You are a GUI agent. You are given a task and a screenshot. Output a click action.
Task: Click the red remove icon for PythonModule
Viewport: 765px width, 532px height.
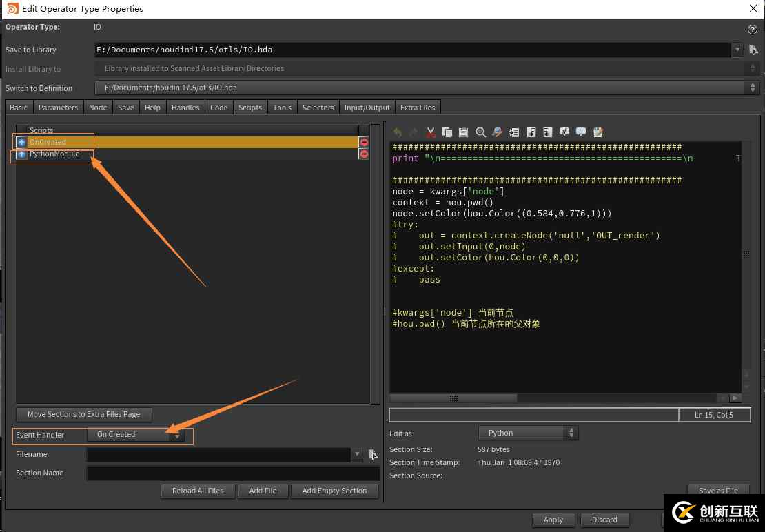(364, 154)
